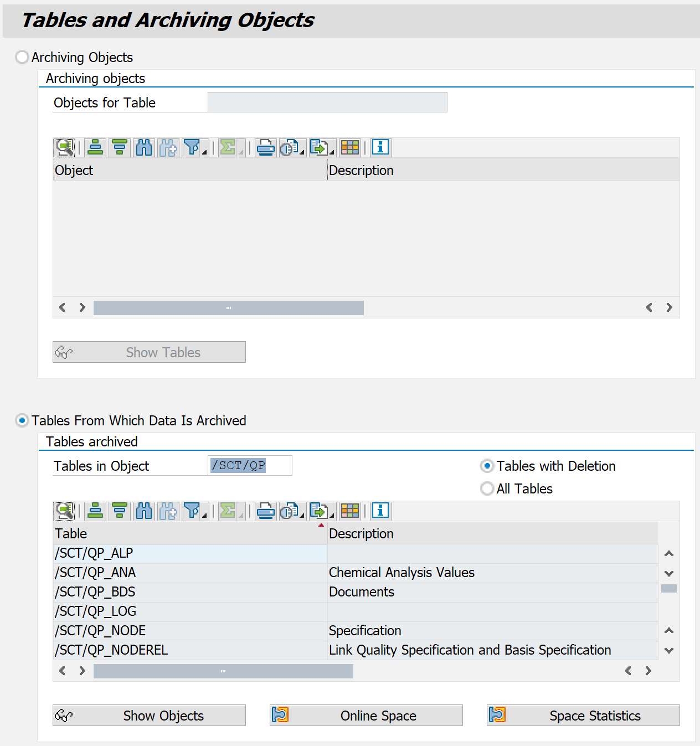Click Print icon in lower table toolbar
Image resolution: width=700 pixels, height=746 pixels.
266,511
